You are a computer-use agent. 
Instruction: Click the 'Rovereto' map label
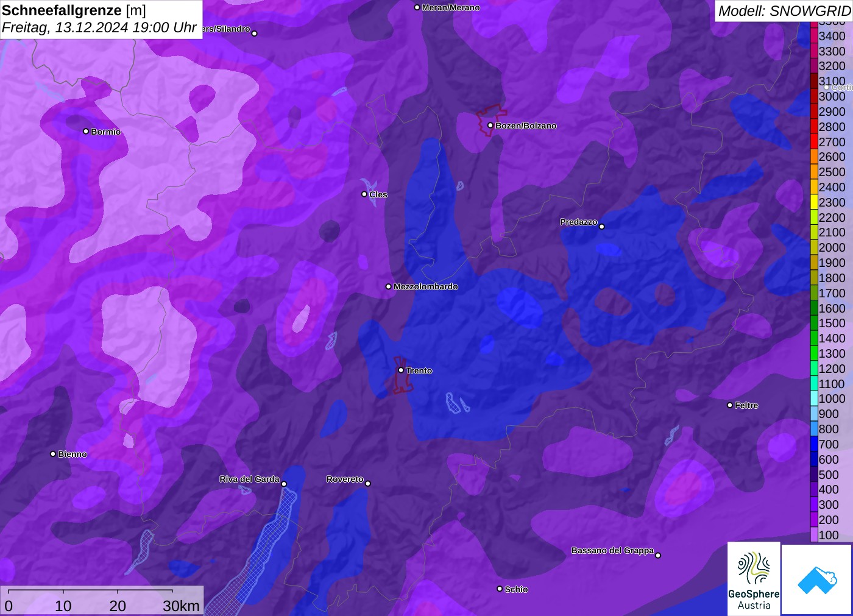click(x=345, y=479)
